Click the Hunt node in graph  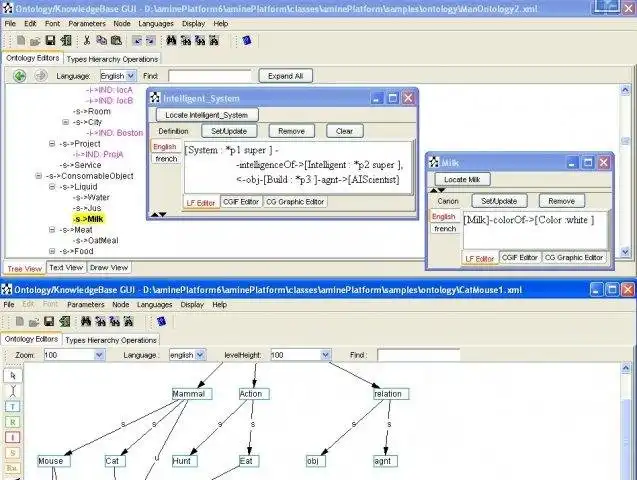tap(185, 461)
